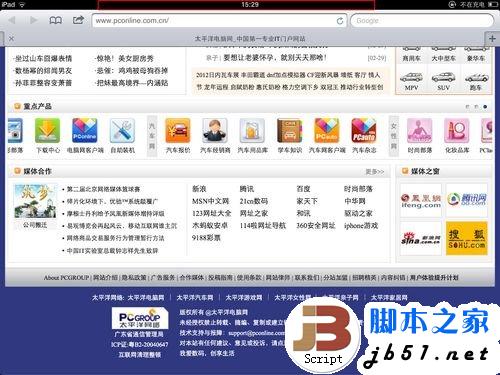This screenshot has height=375, width=500.
Task: Select the first carousel page dot
Action: [467, 107]
